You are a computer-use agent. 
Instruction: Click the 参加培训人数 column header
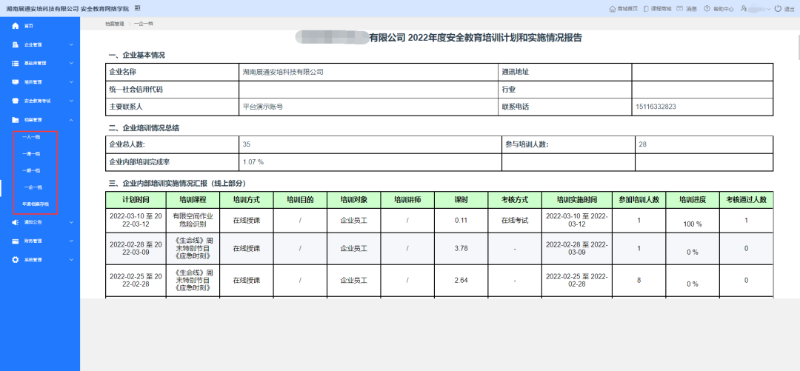(638, 200)
